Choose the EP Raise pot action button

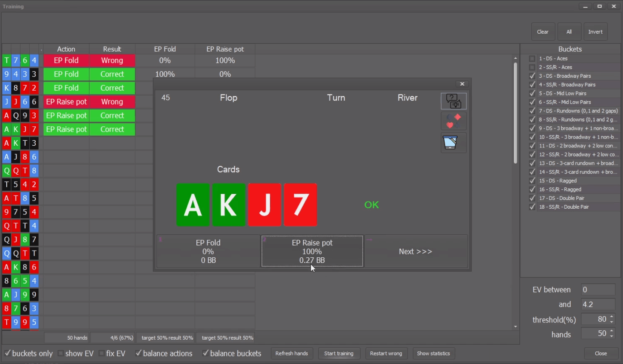coord(312,251)
